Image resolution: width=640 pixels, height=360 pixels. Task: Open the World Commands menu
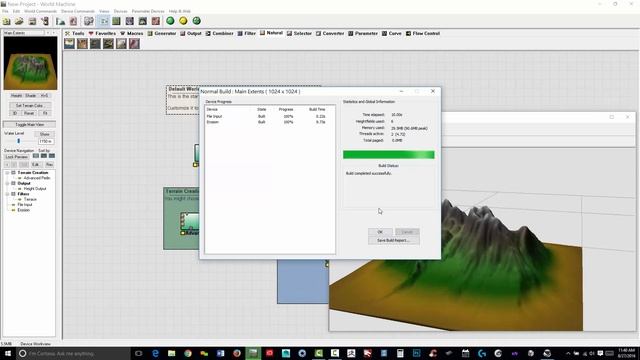[40, 11]
